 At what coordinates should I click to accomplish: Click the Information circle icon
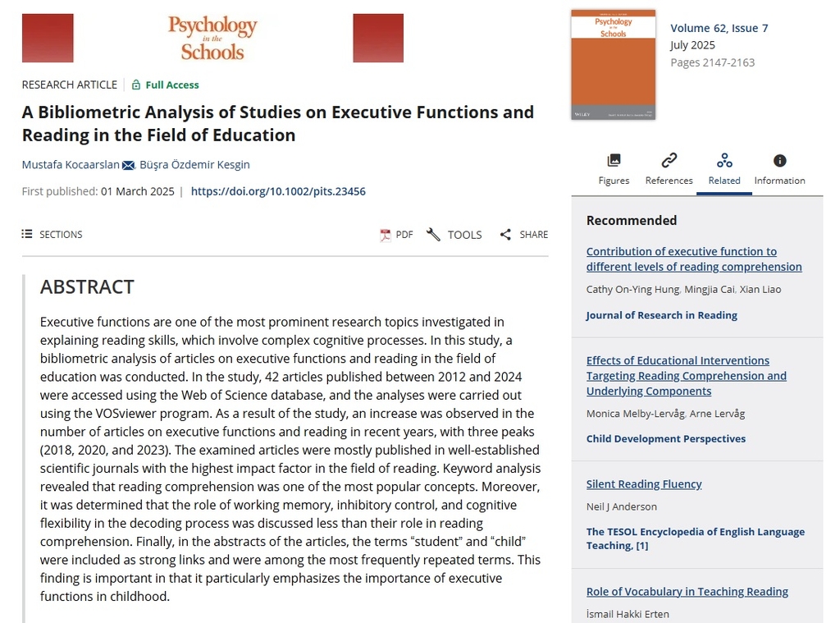click(779, 160)
